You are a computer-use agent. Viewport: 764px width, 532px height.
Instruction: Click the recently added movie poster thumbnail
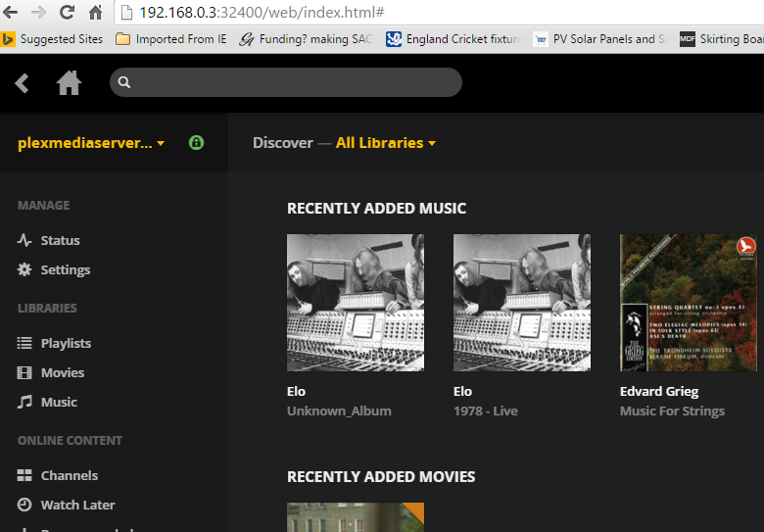pyautogui.click(x=356, y=517)
